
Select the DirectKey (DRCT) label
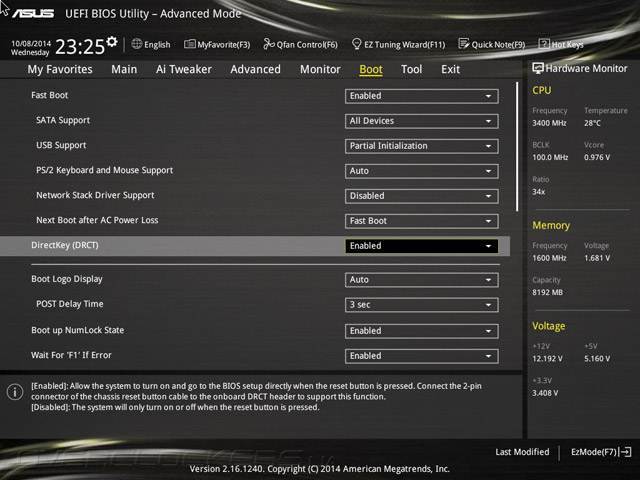point(65,245)
